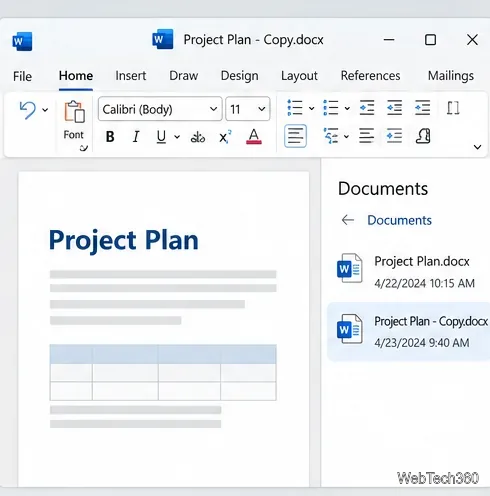The image size is (490, 496).
Task: Click the bullets list icon beside font size box
Action: [295, 108]
